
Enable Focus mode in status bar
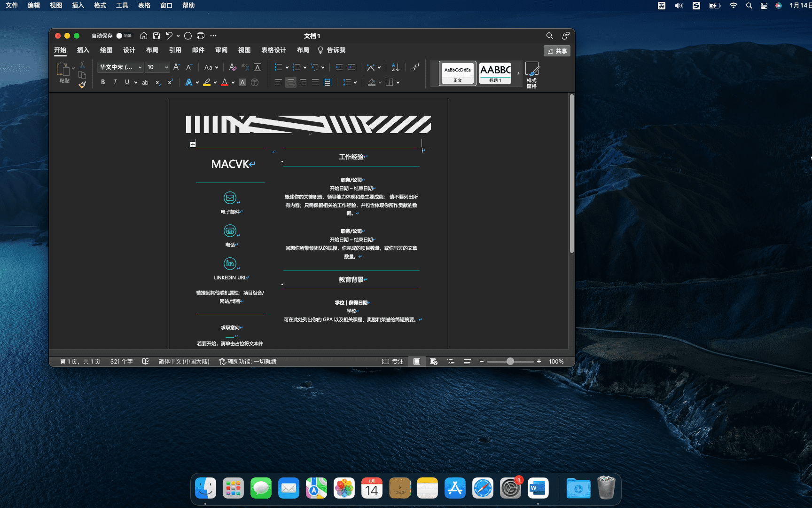point(392,361)
